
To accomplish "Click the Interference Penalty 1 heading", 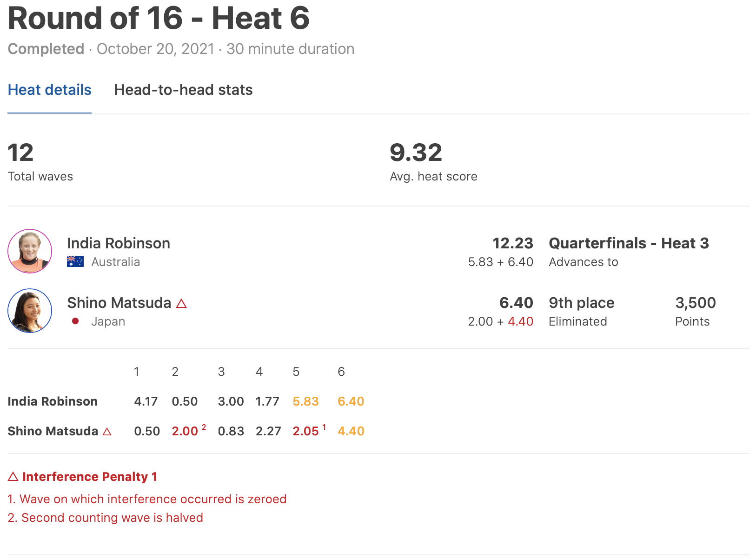I will [90, 477].
